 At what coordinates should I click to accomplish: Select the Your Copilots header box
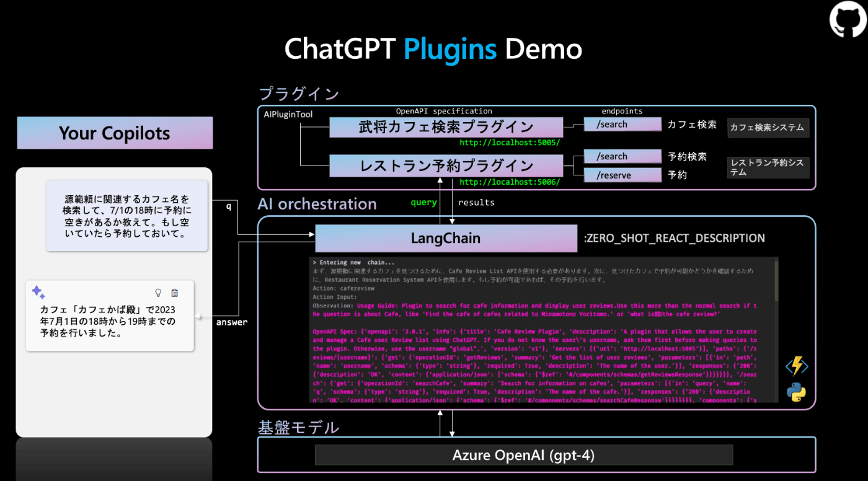[x=115, y=133]
